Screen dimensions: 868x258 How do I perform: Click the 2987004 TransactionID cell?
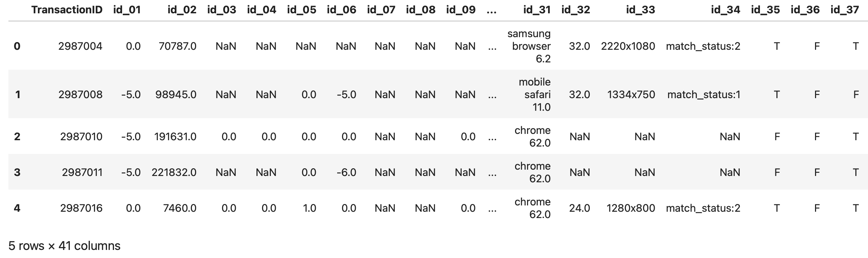(x=80, y=46)
